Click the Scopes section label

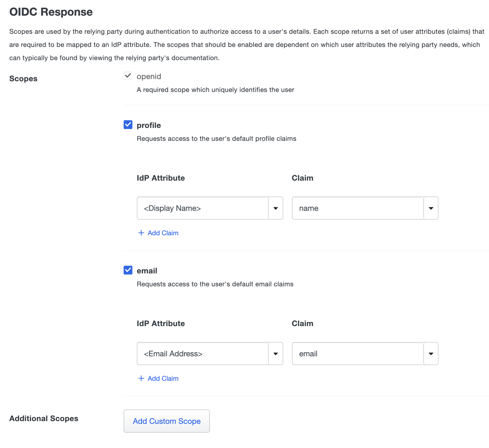pos(23,79)
